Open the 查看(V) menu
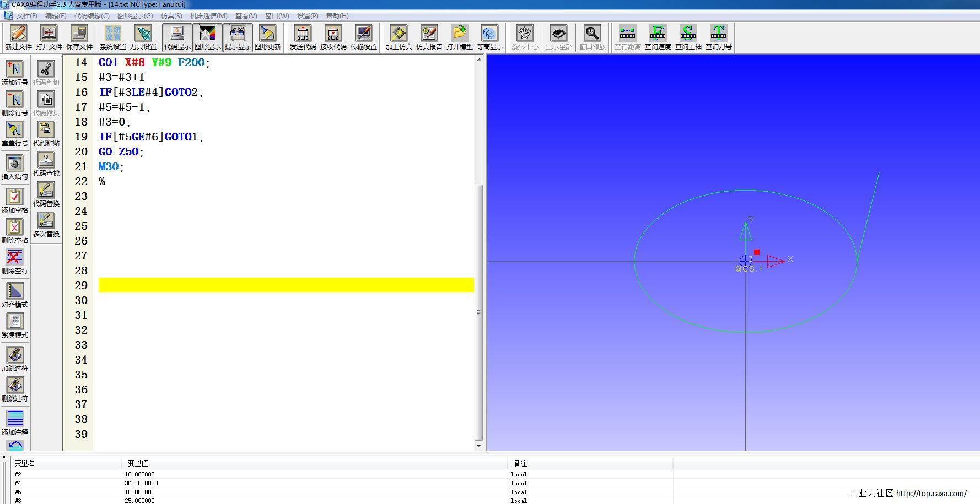The width and height of the screenshot is (980, 504). 246,16
